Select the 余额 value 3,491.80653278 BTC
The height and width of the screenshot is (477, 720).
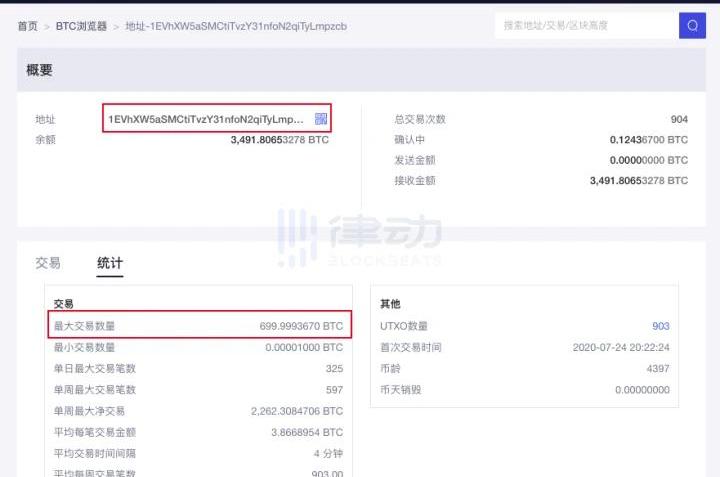tap(279, 140)
